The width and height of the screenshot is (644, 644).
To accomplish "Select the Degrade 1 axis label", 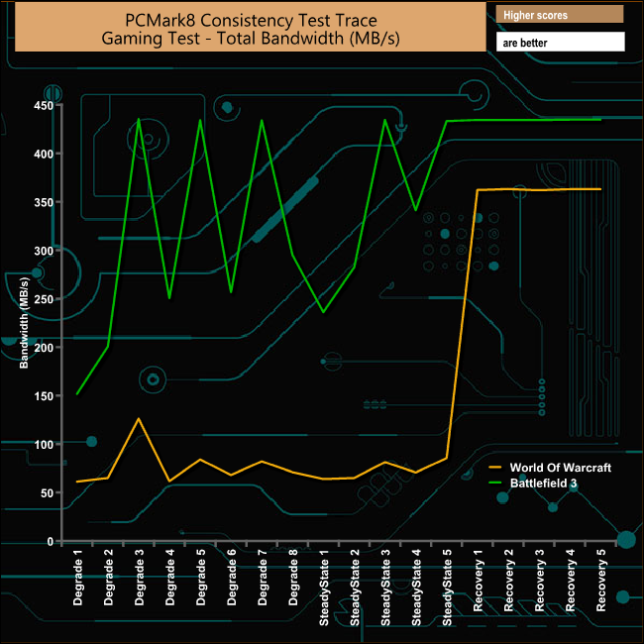I will click(x=77, y=578).
